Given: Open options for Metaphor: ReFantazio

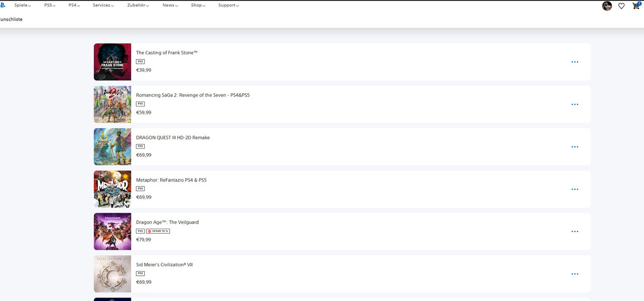Looking at the screenshot, I should [x=575, y=189].
